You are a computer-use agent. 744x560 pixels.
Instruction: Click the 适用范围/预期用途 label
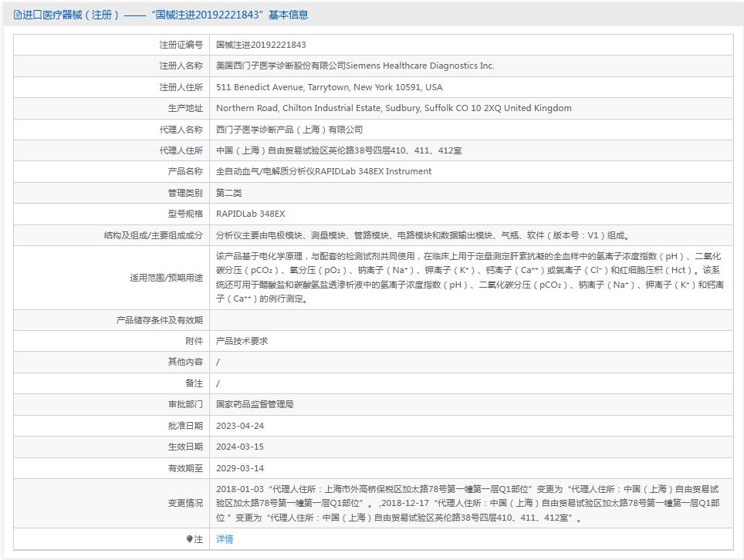167,278
